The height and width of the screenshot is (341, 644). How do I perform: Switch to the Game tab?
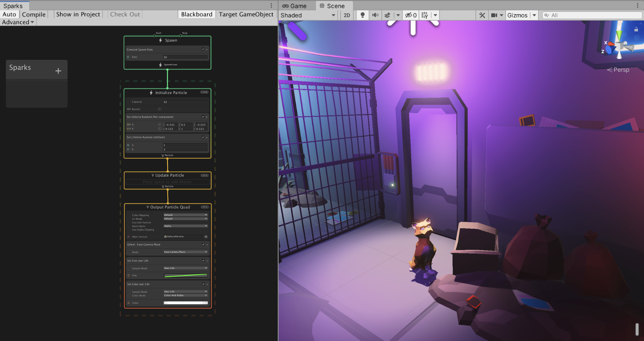[x=294, y=6]
